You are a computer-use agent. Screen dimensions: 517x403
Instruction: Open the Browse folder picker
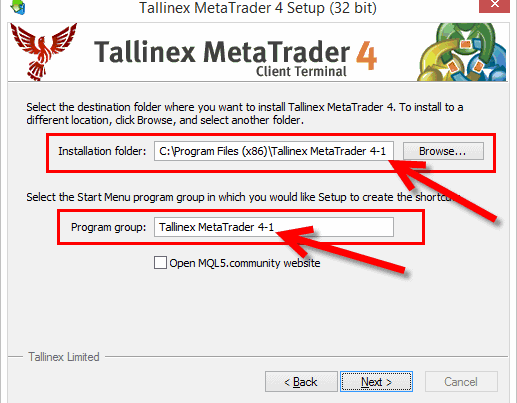tap(443, 151)
